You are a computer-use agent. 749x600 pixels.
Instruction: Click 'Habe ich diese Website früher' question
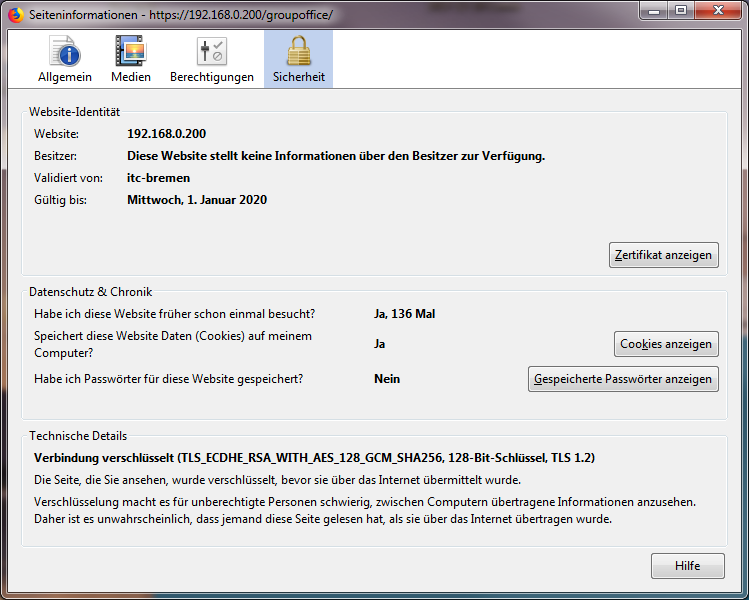[174, 314]
